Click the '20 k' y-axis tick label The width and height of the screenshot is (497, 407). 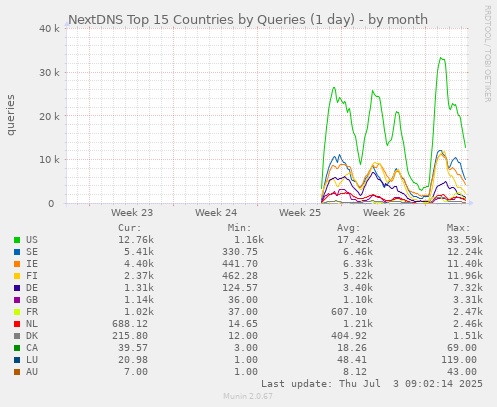click(49, 116)
